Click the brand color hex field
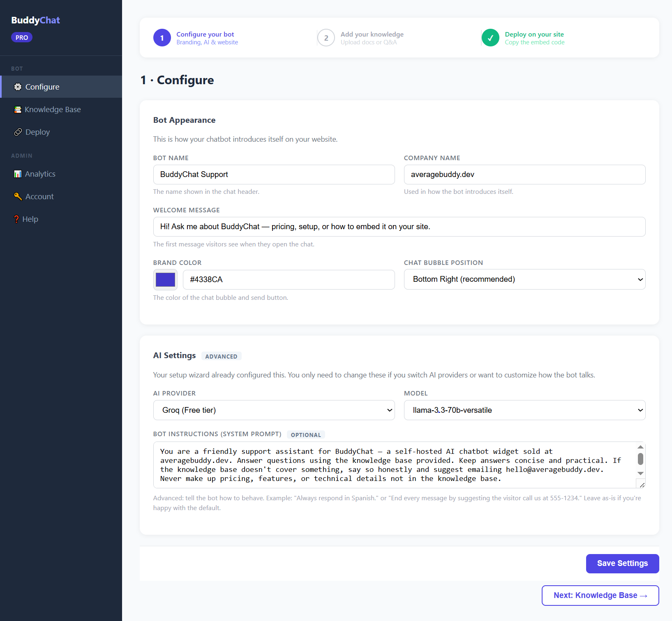Viewport: 672px width, 621px height. point(289,280)
